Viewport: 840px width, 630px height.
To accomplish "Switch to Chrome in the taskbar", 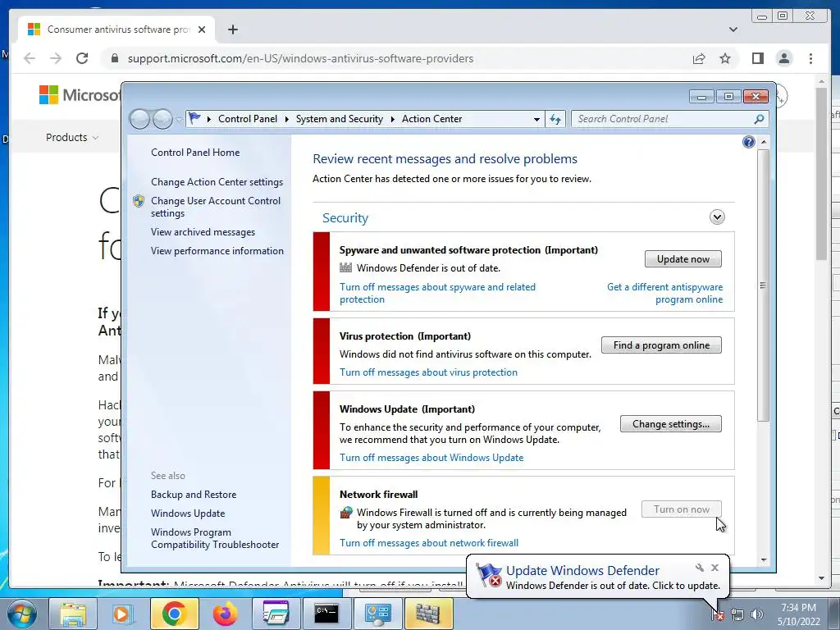I will (x=174, y=614).
